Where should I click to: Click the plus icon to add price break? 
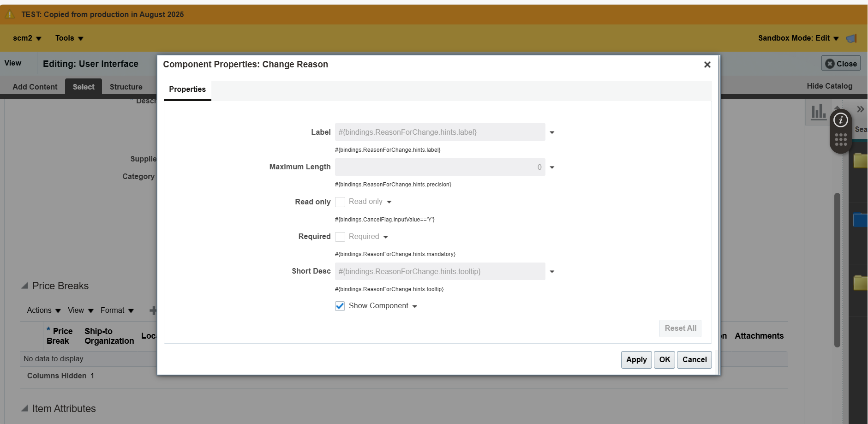(x=154, y=310)
